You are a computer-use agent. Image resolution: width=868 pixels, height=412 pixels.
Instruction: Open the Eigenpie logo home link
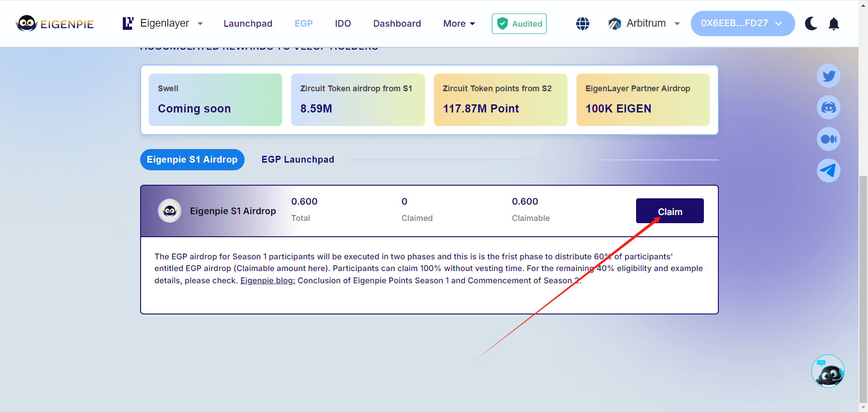click(x=55, y=23)
